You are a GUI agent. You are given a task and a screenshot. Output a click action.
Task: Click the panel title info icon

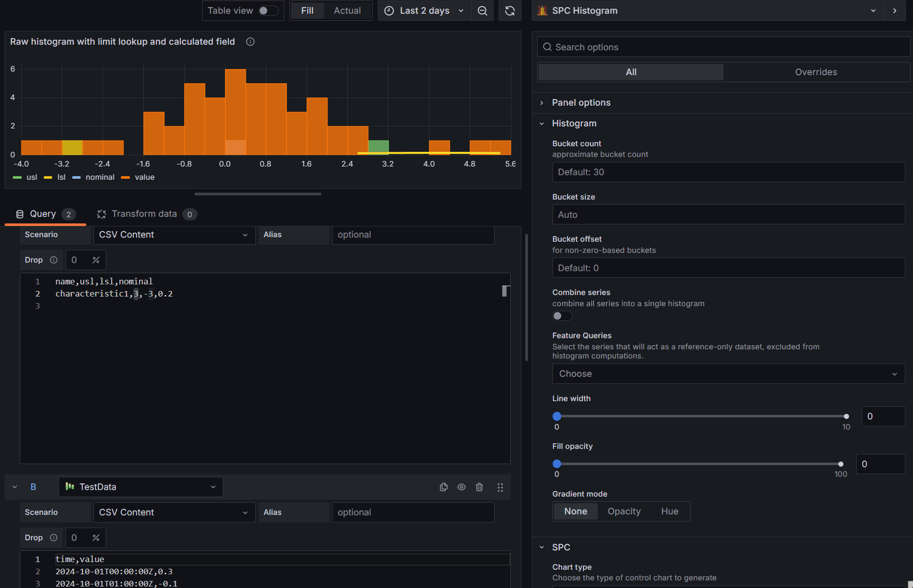pos(250,42)
